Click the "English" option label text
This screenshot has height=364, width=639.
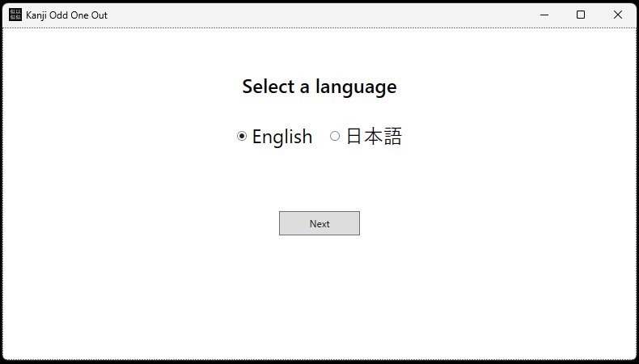click(x=281, y=137)
